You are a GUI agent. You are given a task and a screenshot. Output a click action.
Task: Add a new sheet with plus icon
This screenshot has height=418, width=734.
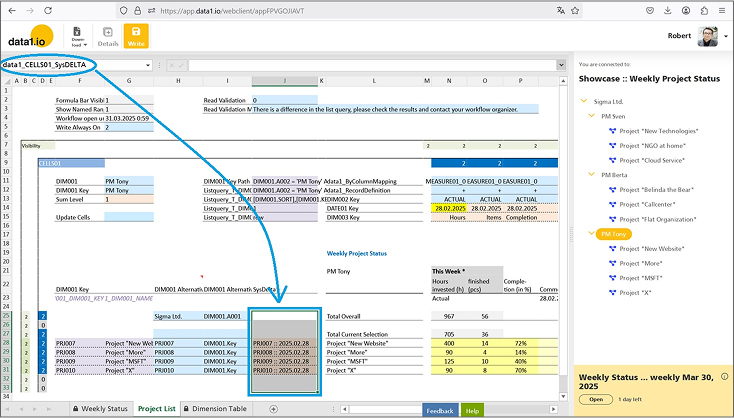[x=274, y=409]
